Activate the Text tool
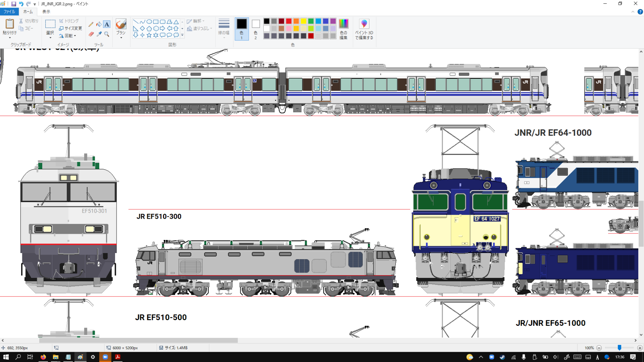This screenshot has height=362, width=644. coord(107,25)
